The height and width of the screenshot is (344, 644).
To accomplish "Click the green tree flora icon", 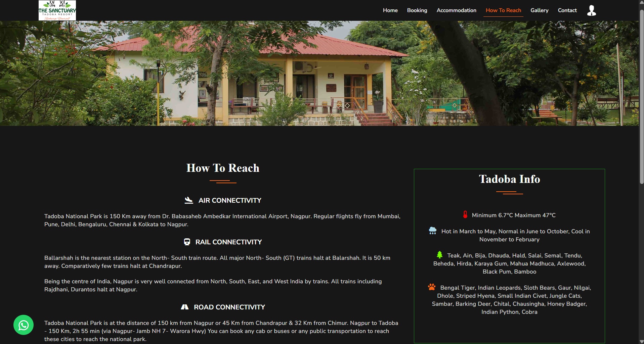I will pos(439,255).
